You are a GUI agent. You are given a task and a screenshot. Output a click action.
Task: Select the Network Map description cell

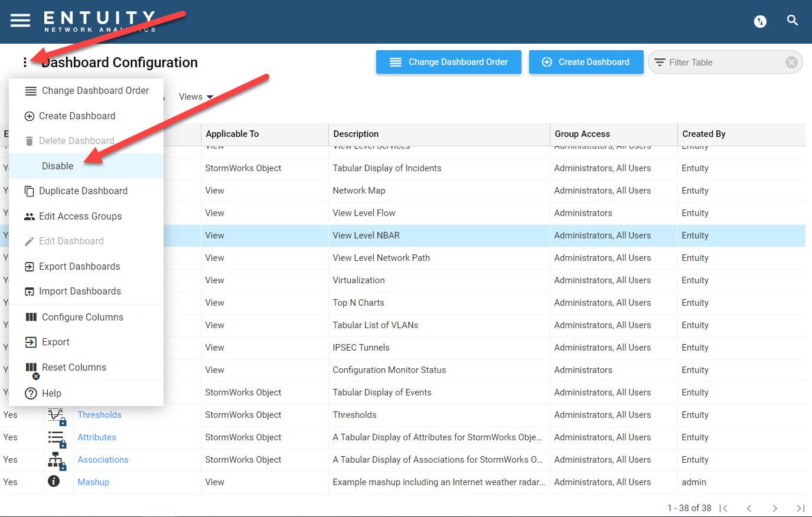439,191
